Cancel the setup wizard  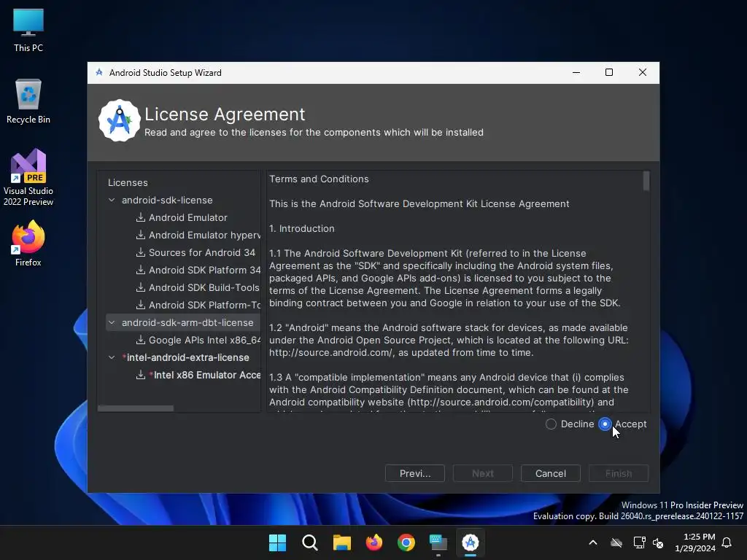550,473
